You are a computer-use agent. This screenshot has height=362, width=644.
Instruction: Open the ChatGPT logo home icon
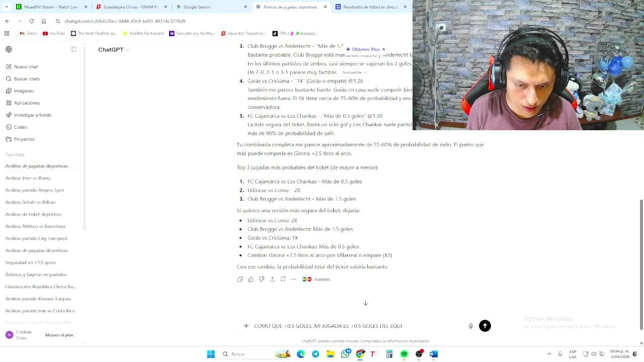coord(9,49)
